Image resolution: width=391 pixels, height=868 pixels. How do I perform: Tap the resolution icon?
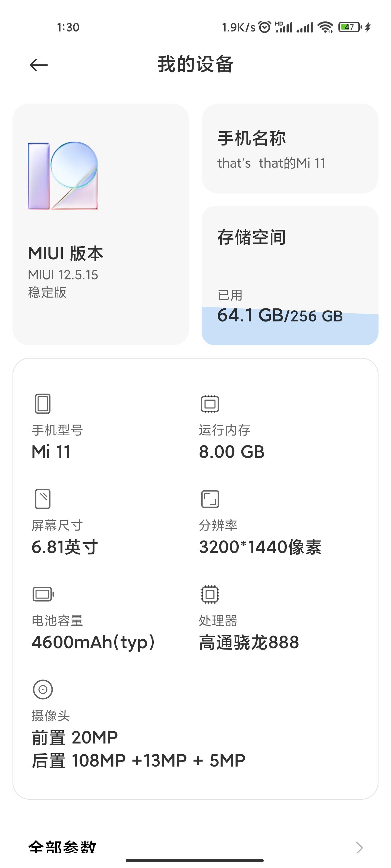pos(210,499)
